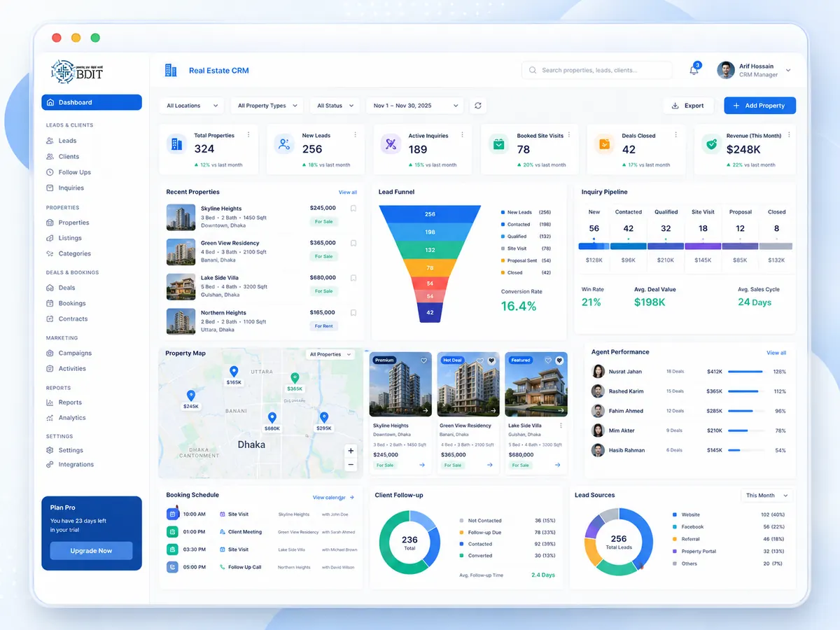Viewport: 840px width, 630px height.
Task: Bookmark Skyline Heights in Recent Properties
Action: 353,208
